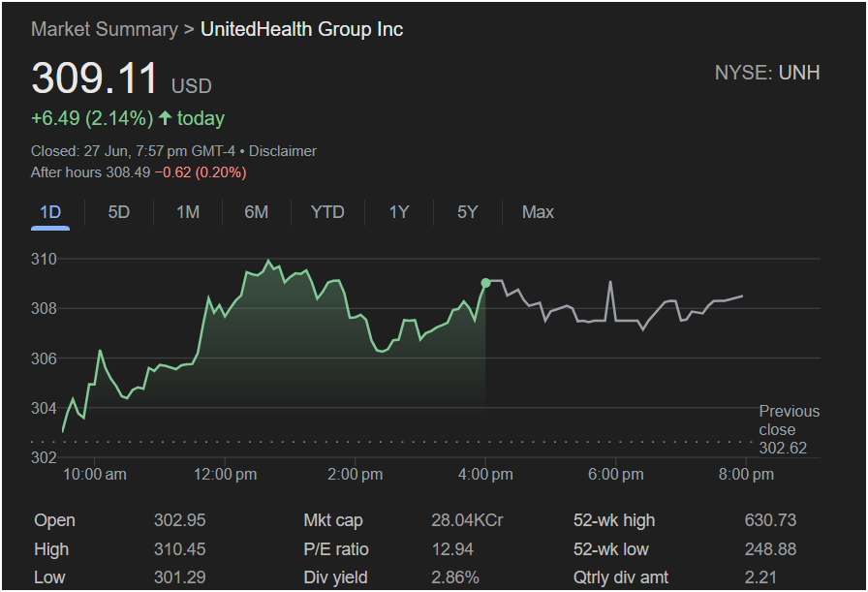Click the Mkt cap label
The width and height of the screenshot is (868, 592).
(x=333, y=520)
